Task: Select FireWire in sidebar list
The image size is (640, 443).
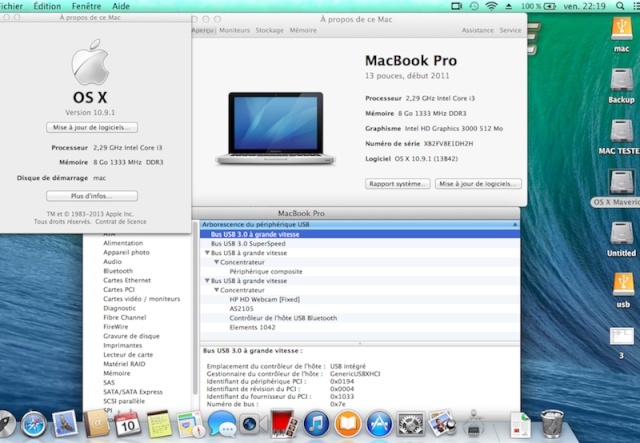Action: click(116, 327)
